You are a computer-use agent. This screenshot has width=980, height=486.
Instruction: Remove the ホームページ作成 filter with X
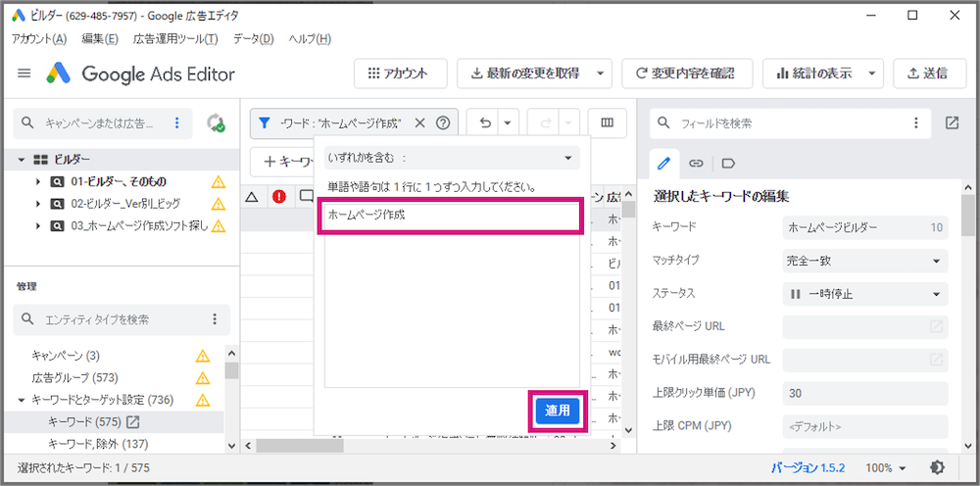(x=420, y=123)
